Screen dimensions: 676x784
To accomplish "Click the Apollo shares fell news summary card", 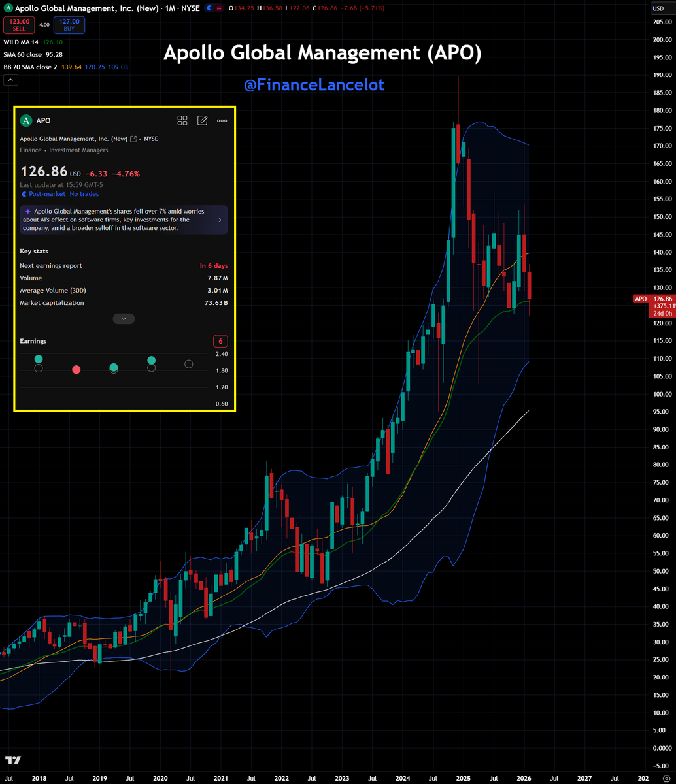I will (124, 220).
